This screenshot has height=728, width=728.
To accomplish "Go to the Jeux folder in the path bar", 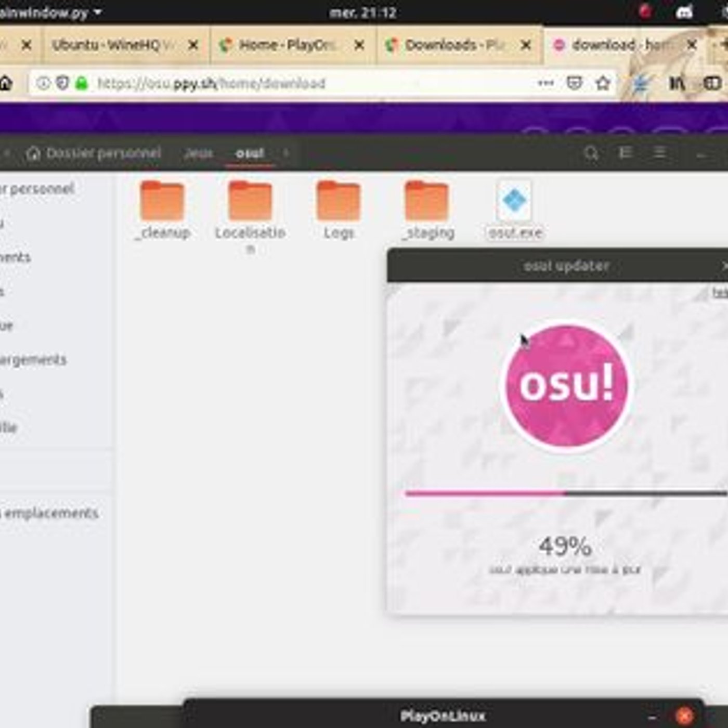I will click(198, 153).
